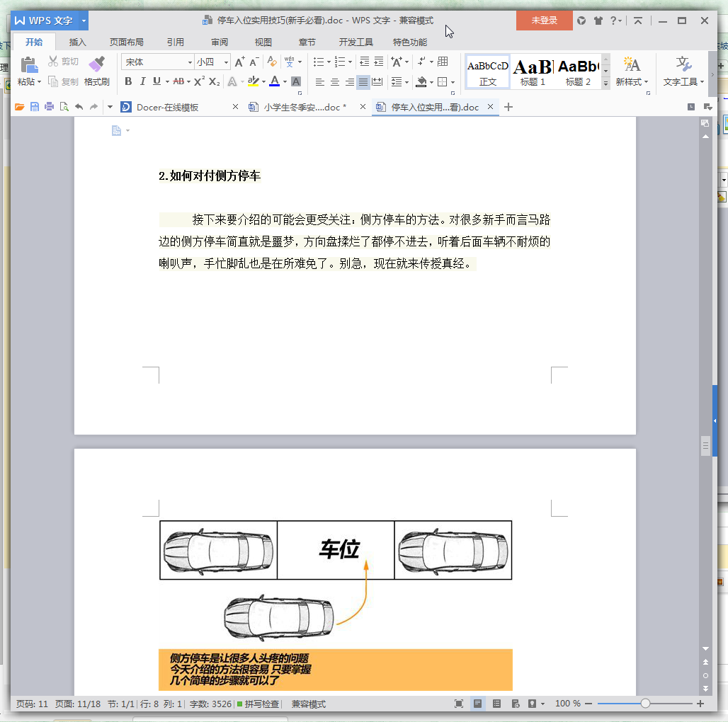Screen dimensions: 728x722
Task: Switch to the 页面布局 ribbon tab
Action: point(126,42)
